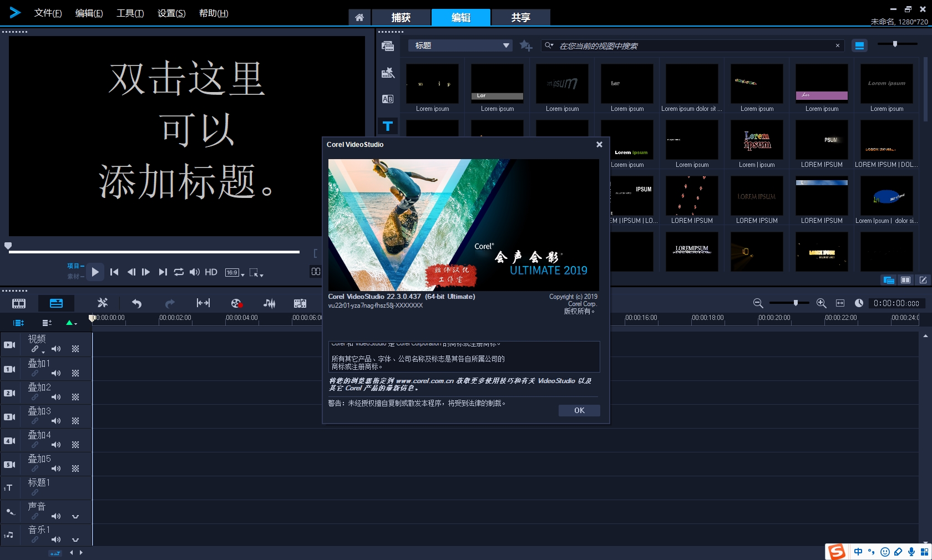Jump to end of project
The image size is (932, 560).
(163, 272)
